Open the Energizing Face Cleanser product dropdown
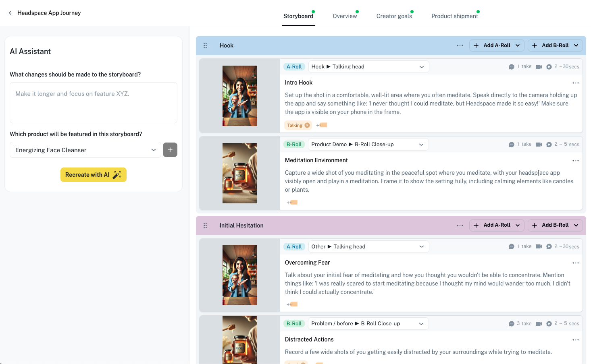This screenshot has height=364, width=591. click(85, 150)
